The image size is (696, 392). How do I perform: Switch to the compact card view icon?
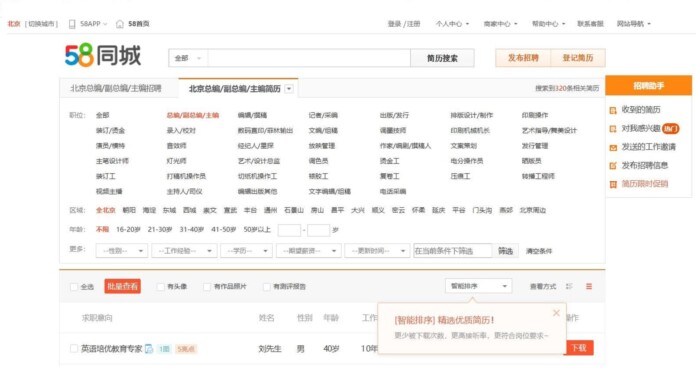tap(569, 286)
